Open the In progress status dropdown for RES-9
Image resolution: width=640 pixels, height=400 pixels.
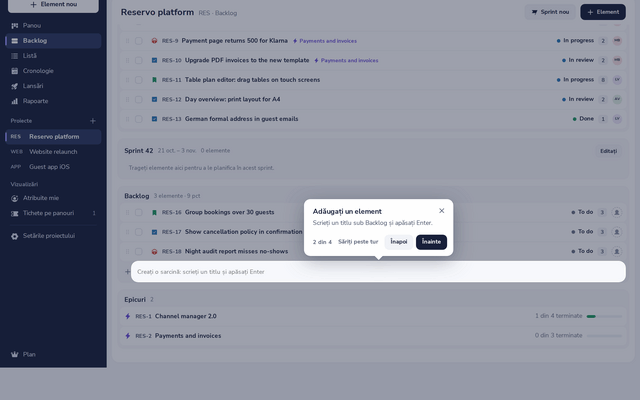(575, 40)
